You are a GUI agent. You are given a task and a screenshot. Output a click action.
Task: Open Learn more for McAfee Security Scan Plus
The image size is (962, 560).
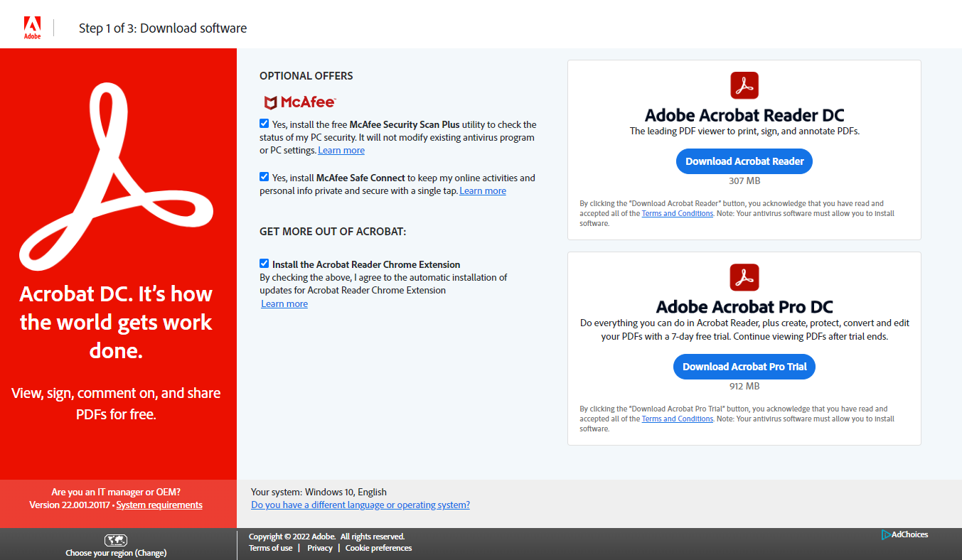pos(341,151)
